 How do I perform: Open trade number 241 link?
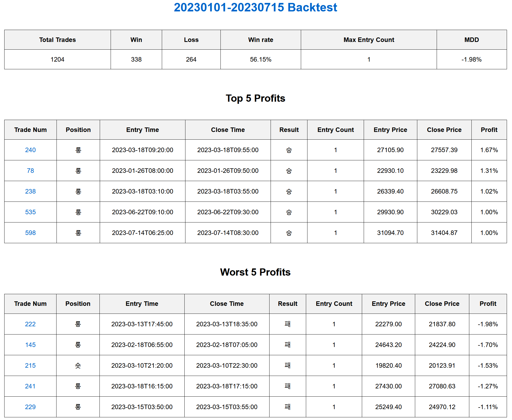(x=30, y=386)
